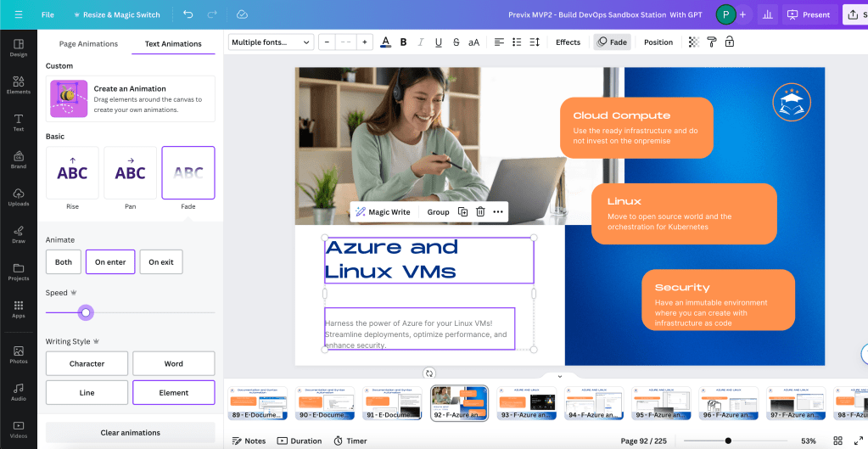Open the Draw sidebar panel
The image size is (868, 449).
point(19,234)
